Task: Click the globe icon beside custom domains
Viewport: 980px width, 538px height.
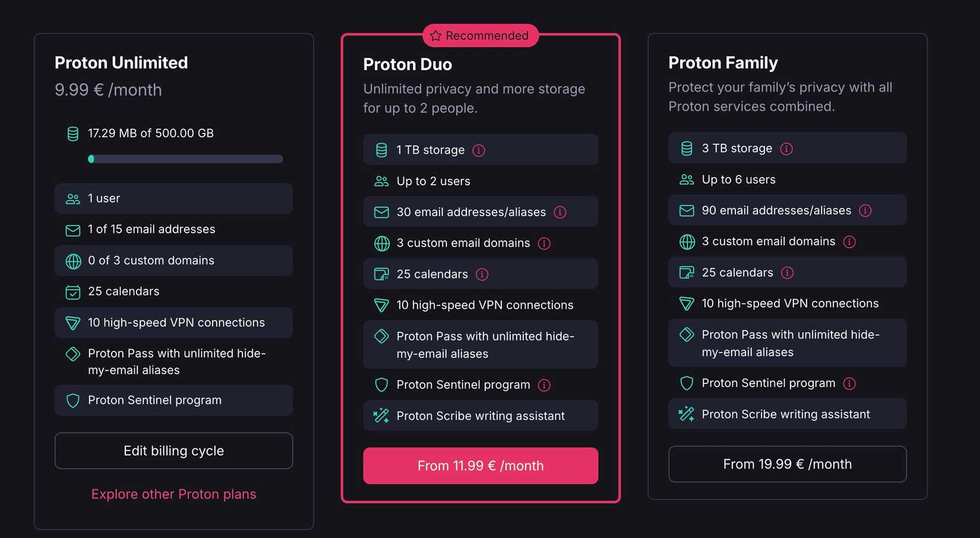Action: pos(72,260)
